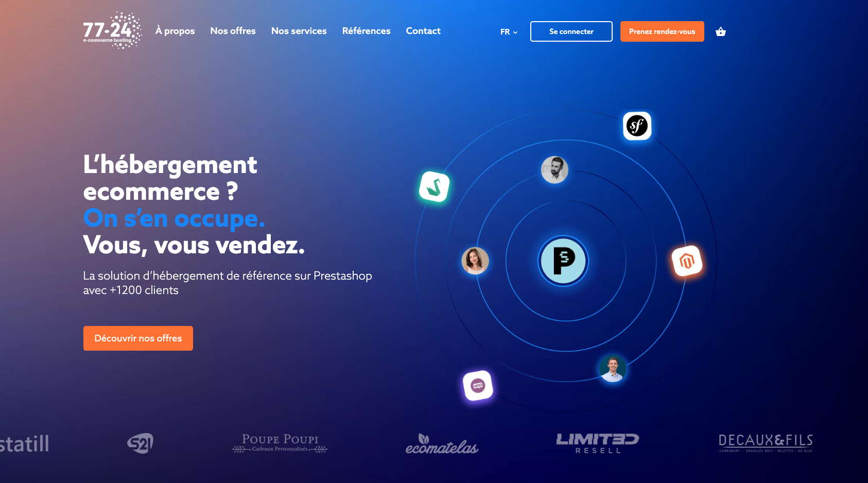Click the 'Vous, vous vendez.' heading text
The height and width of the screenshot is (483, 868).
coord(194,245)
